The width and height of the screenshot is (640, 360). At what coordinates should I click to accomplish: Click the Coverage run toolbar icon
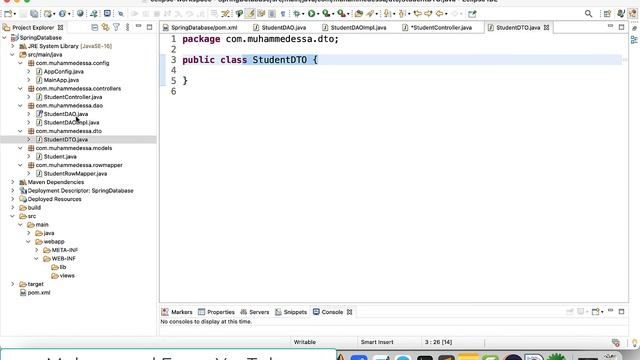326,14
